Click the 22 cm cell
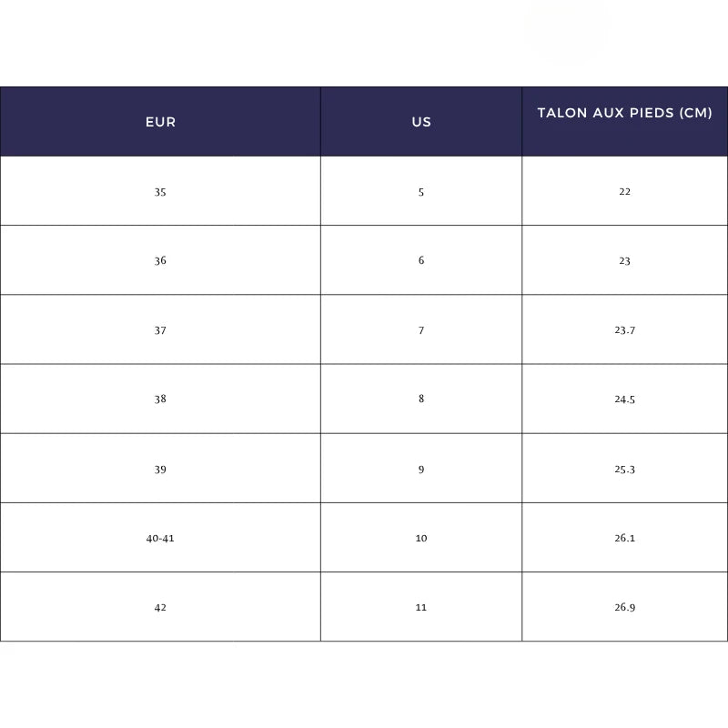The width and height of the screenshot is (728, 728). click(x=624, y=192)
